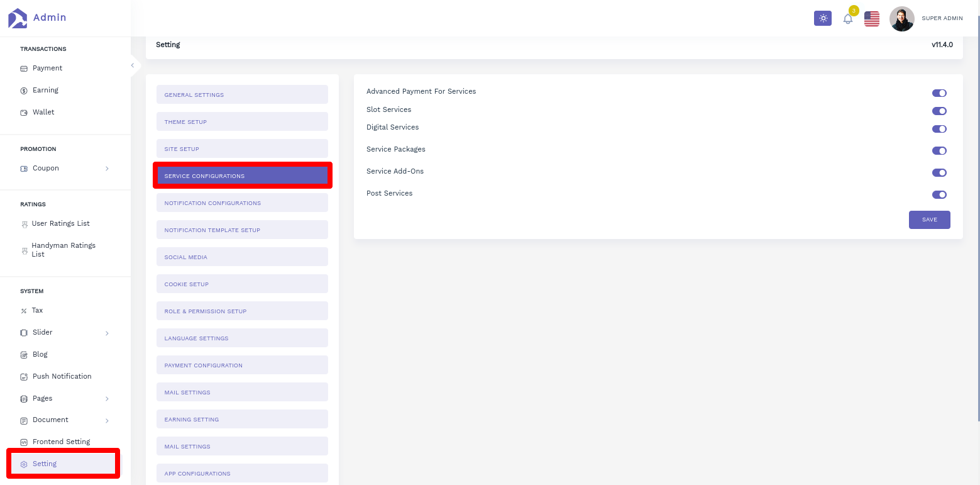The width and height of the screenshot is (980, 485).
Task: Open the notifications bell
Action: coord(848,19)
